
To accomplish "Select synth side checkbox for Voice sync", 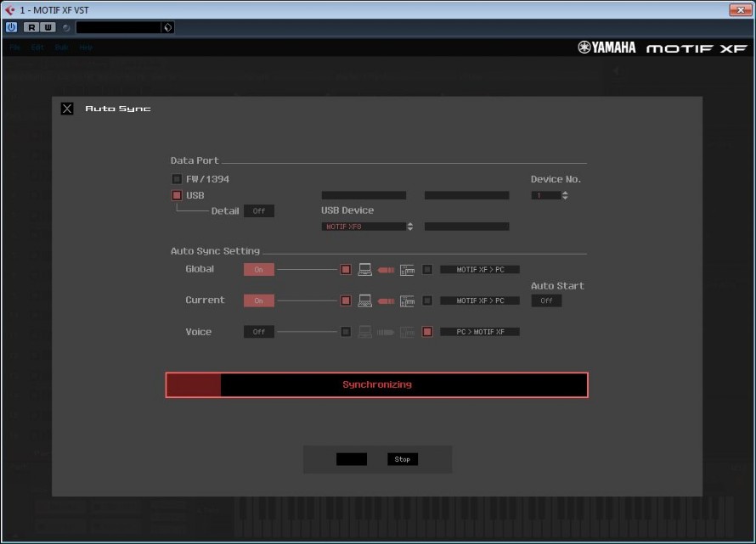I will point(427,332).
